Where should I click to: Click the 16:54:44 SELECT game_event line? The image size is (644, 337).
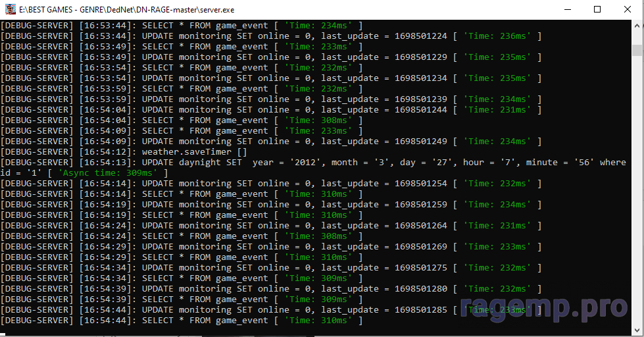click(182, 320)
